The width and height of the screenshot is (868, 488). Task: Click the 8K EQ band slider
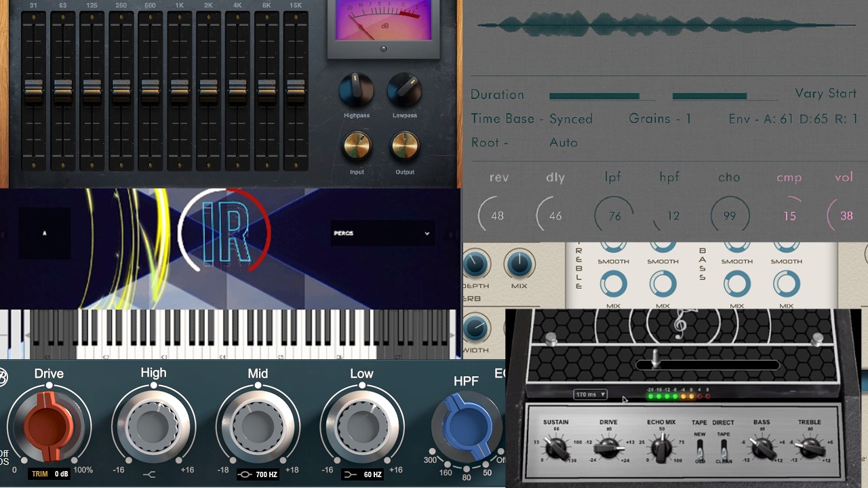tap(267, 91)
